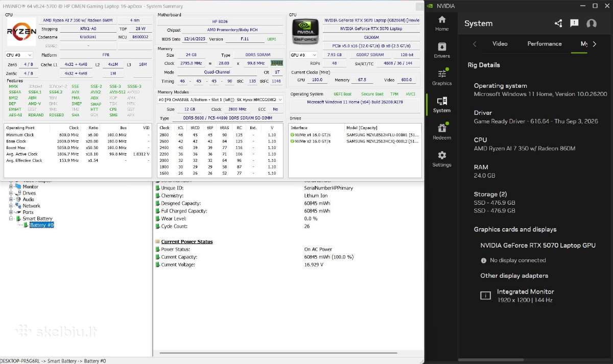Expand the Ports tree node
Viewport: 613px width, 364px height.
point(11,212)
